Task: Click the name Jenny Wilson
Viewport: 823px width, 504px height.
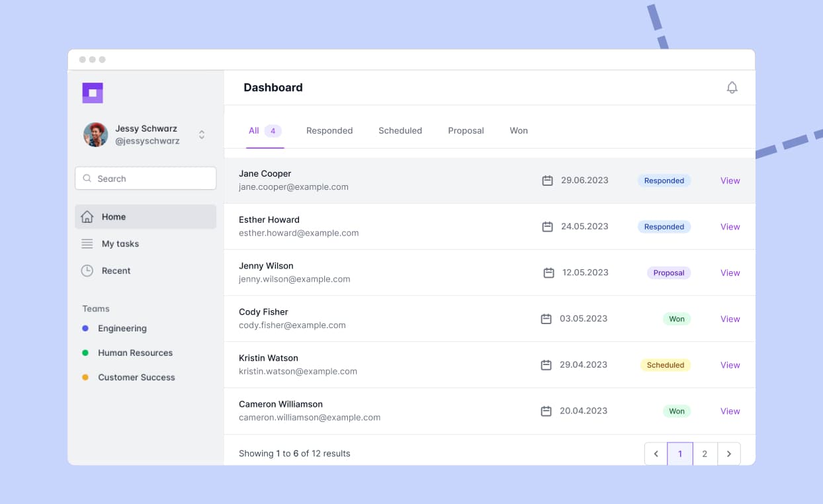Action: click(x=266, y=266)
